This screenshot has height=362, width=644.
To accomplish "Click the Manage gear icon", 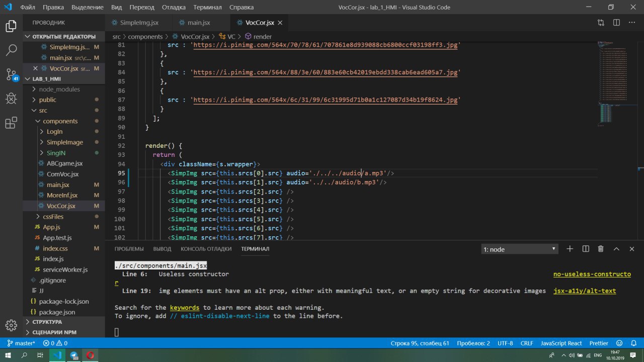I will pyautogui.click(x=11, y=325).
